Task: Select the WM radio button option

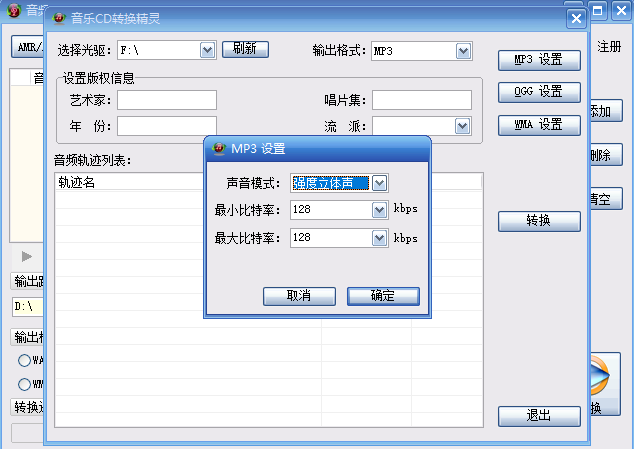Action: pyautogui.click(x=24, y=384)
